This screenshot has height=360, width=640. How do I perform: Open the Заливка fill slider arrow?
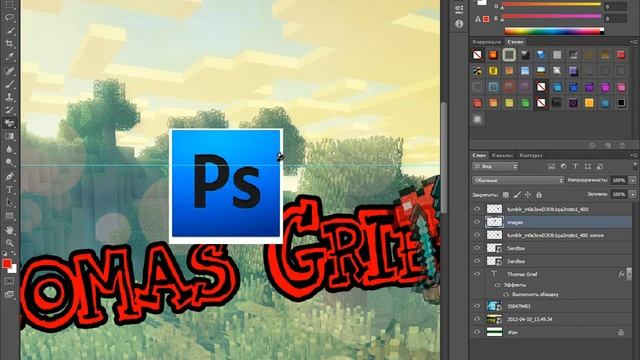(633, 195)
